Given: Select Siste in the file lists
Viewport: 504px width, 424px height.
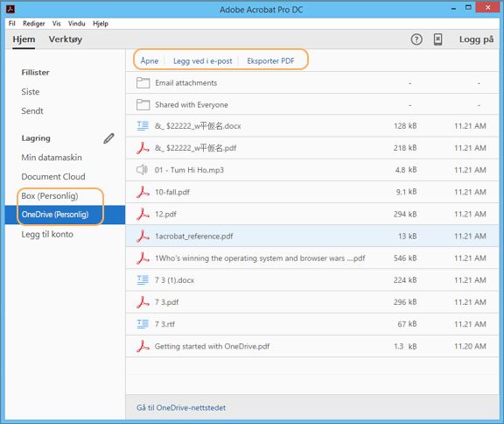Looking at the screenshot, I should (x=31, y=92).
